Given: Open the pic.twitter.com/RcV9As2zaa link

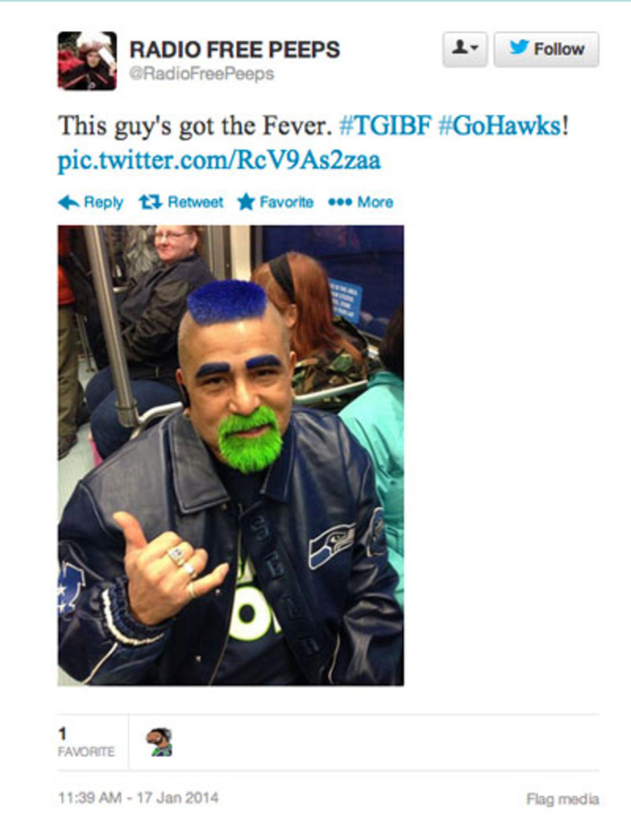Looking at the screenshot, I should [219, 160].
